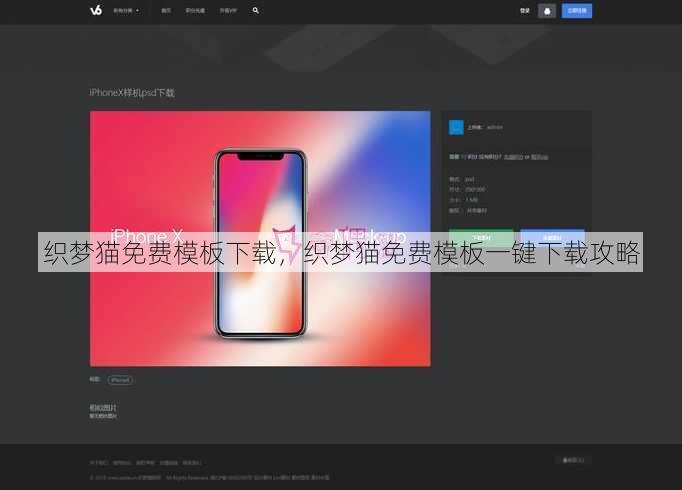Click the blue button beside green download

552,238
